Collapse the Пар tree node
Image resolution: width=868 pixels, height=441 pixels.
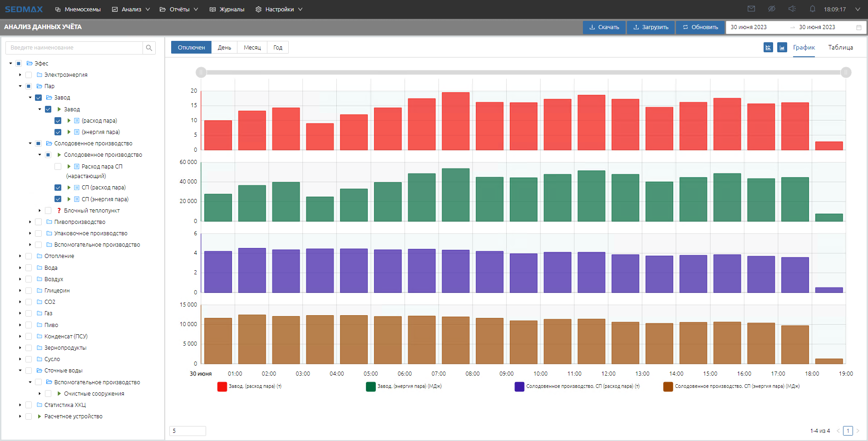click(x=20, y=86)
